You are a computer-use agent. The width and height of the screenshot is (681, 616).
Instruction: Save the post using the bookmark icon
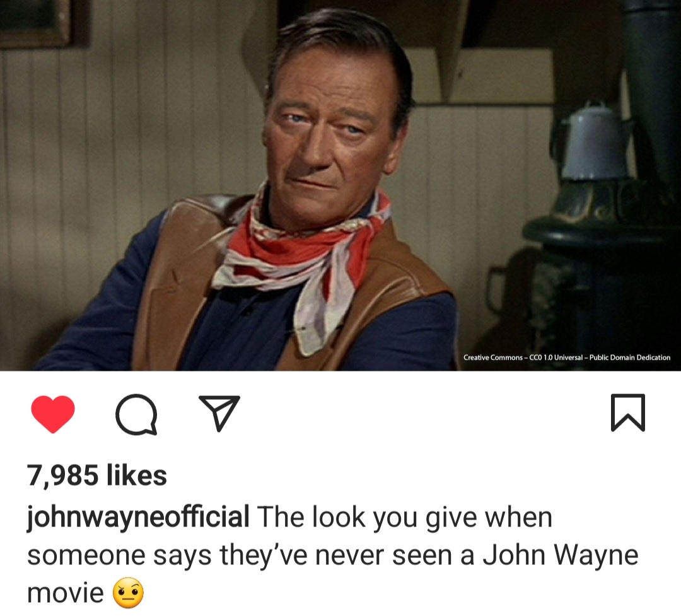pyautogui.click(x=627, y=413)
